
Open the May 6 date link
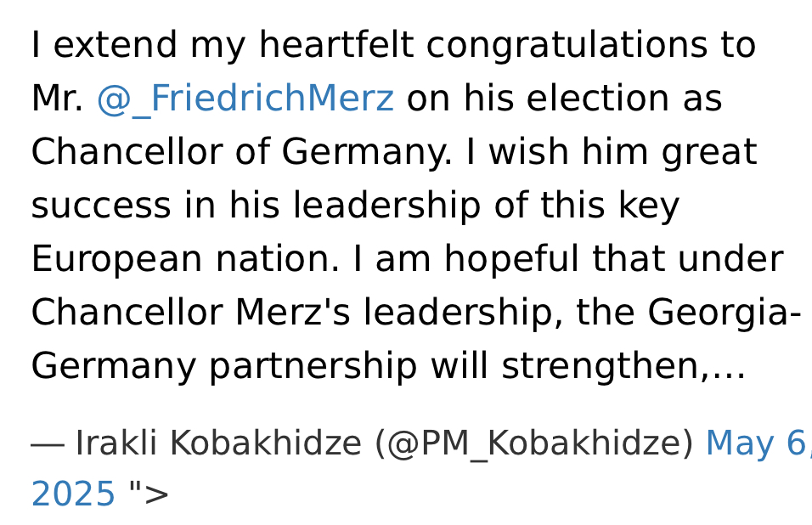click(x=758, y=443)
